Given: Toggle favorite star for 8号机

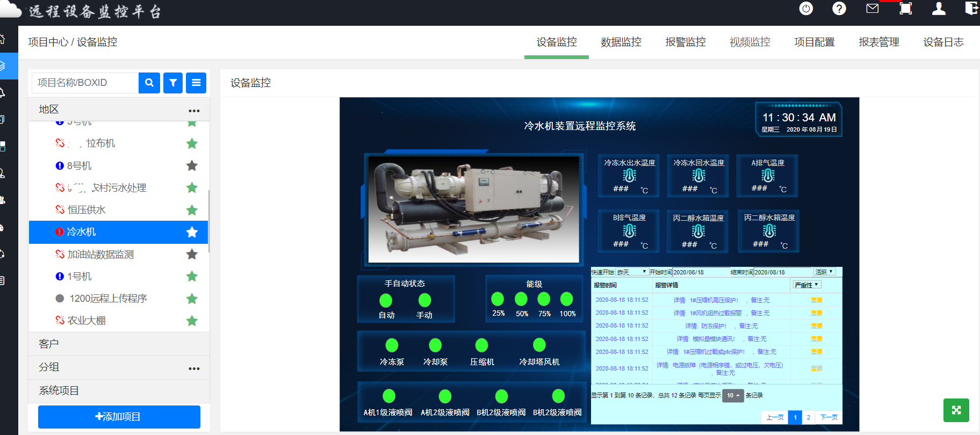Looking at the screenshot, I should point(192,165).
